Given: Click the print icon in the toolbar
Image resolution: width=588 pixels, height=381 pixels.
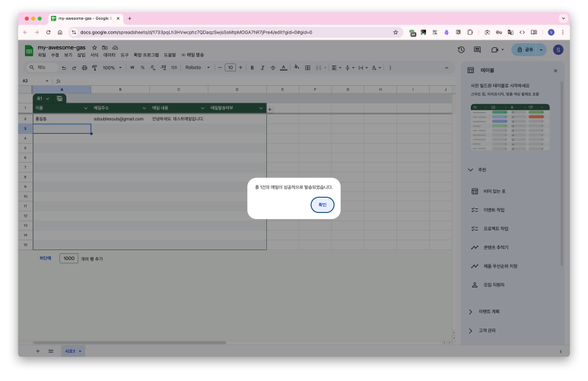Looking at the screenshot, I should click(x=84, y=67).
